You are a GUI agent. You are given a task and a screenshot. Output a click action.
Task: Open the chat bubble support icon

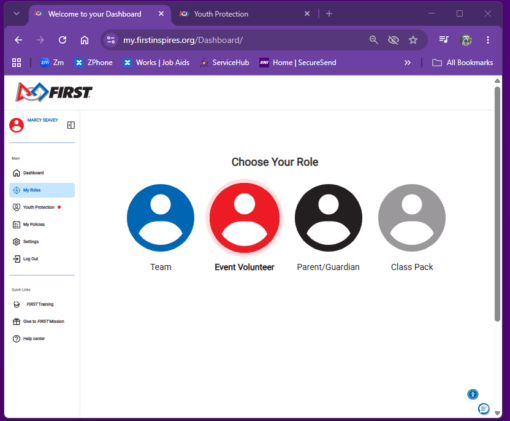click(484, 408)
